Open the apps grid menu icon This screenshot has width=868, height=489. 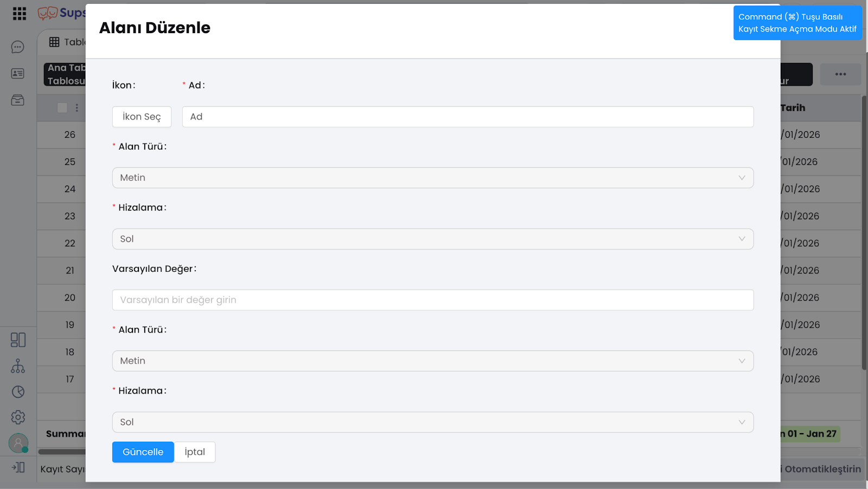point(20,14)
